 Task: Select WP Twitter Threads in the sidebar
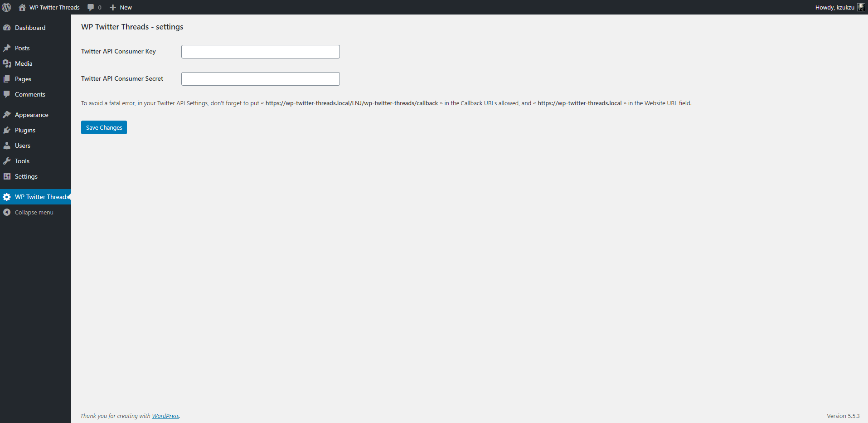tap(35, 197)
